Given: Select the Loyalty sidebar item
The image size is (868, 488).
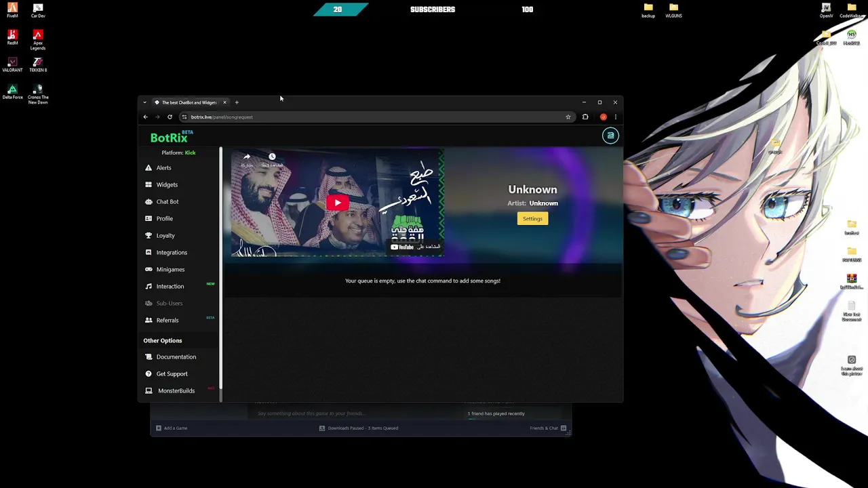Looking at the screenshot, I should [x=165, y=235].
